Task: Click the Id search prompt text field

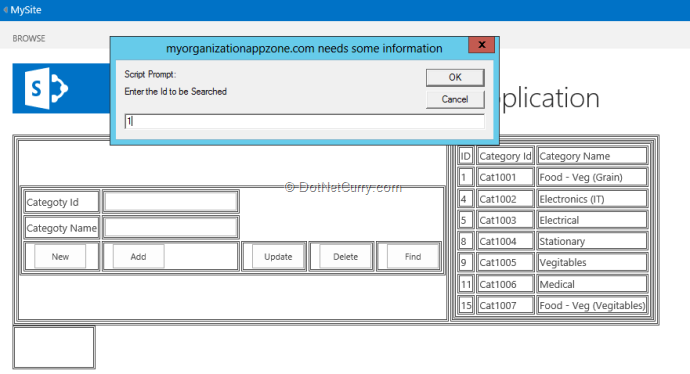Action: 305,121
